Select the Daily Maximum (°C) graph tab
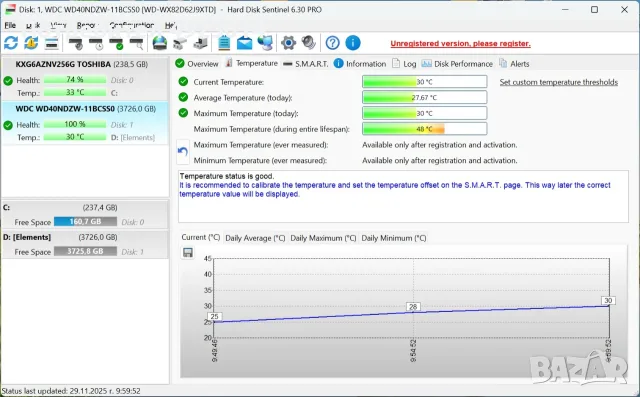The width and height of the screenshot is (640, 397). (323, 238)
